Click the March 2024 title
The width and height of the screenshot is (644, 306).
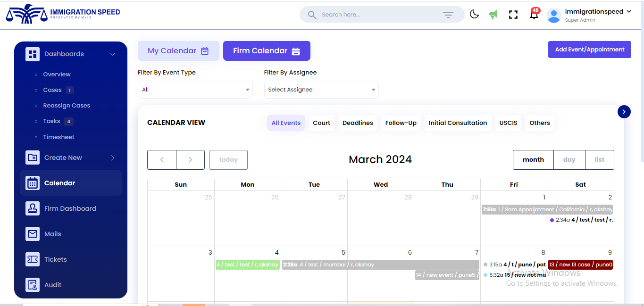point(380,159)
